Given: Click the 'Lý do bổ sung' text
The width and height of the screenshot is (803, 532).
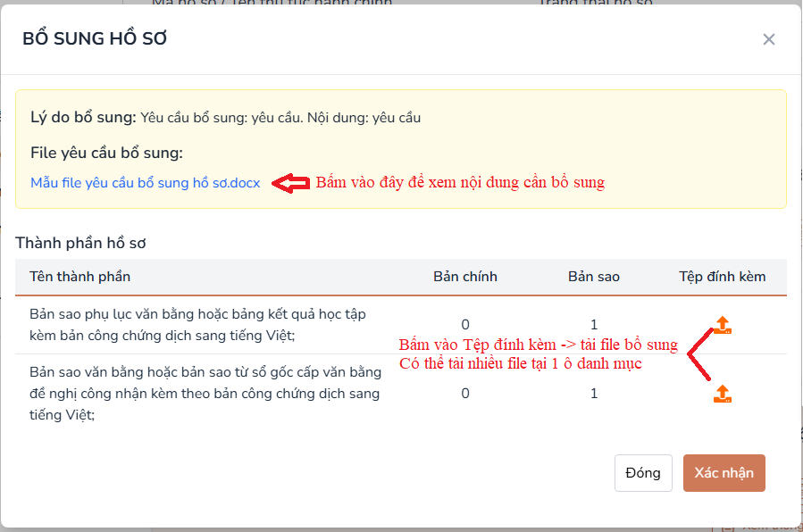Looking at the screenshot, I should (83, 117).
